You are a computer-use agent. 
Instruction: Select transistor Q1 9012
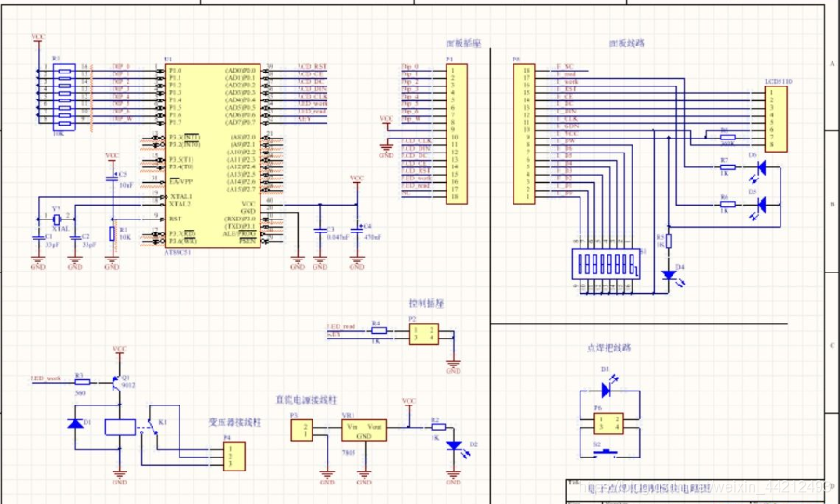click(x=115, y=382)
